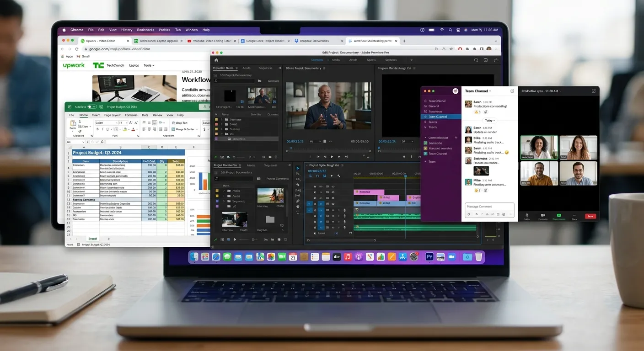
Task: Toggle camera video in Zoom call
Action: click(x=543, y=215)
